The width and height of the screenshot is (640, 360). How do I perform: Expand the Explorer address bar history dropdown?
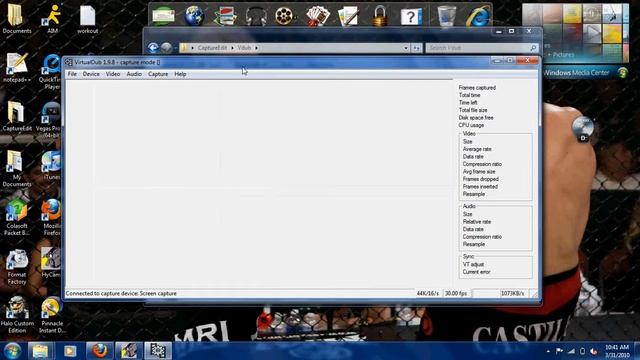tap(406, 48)
